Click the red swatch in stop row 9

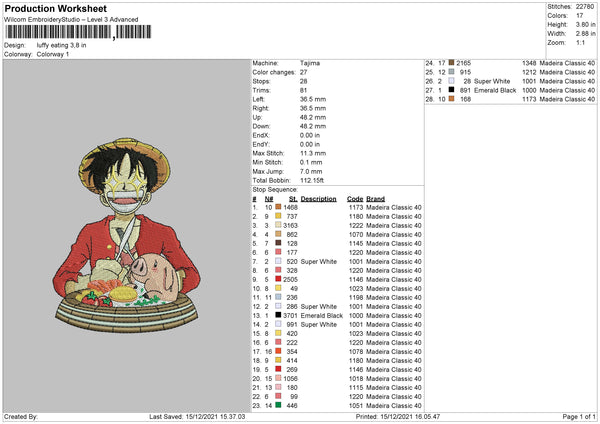point(278,279)
